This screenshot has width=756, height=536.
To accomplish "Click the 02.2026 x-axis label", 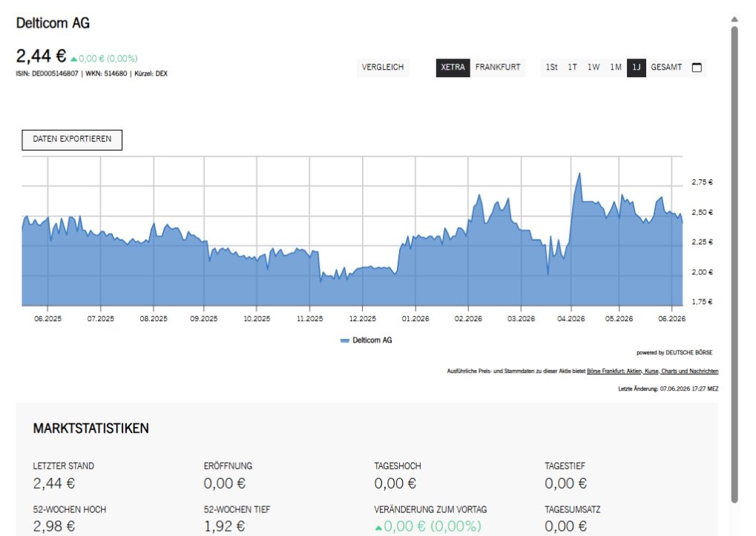I will coord(468,319).
